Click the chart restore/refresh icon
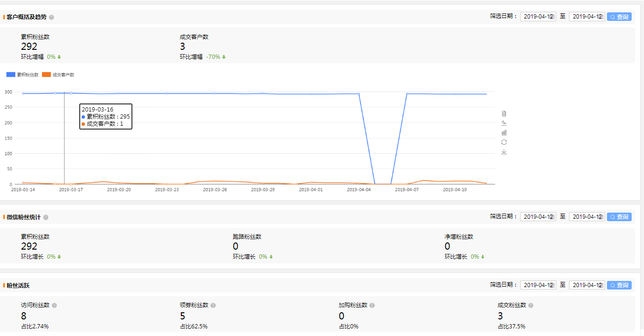This screenshot has height=336, width=644. (x=504, y=142)
